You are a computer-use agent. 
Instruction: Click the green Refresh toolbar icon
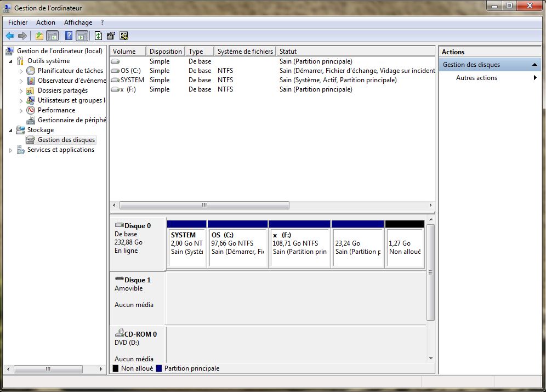coord(99,36)
